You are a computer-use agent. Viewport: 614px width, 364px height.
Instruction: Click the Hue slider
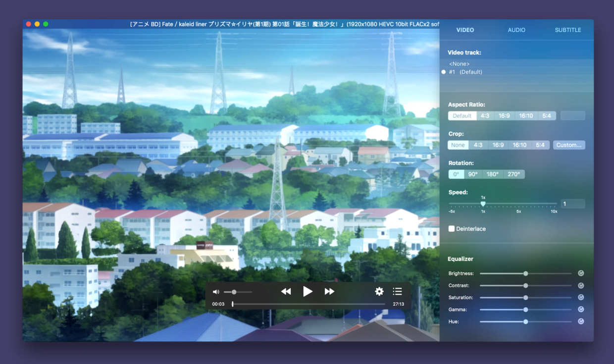(525, 321)
